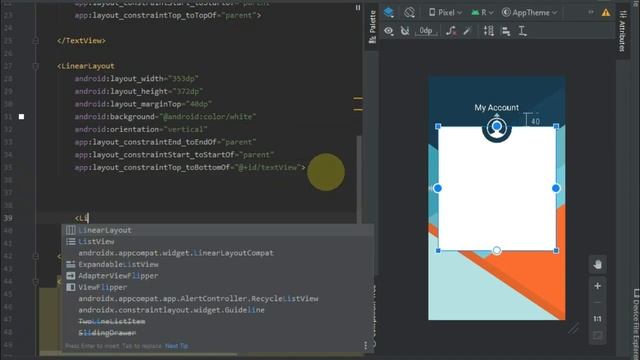This screenshot has width=640, height=360.
Task: Click upper orange warning stripe mark
Action: point(358,98)
